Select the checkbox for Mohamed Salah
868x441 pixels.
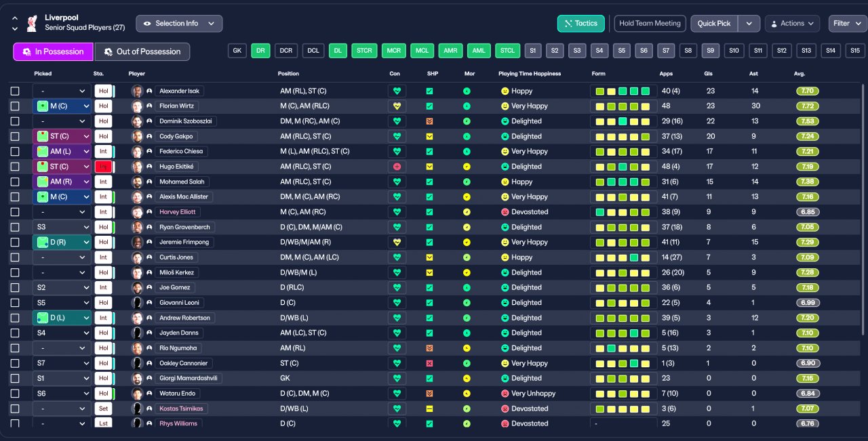pos(15,182)
